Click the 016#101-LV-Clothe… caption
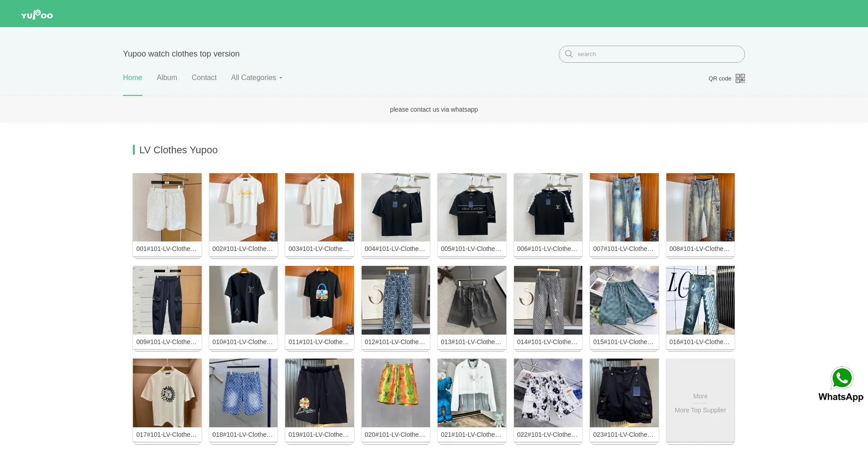Image resolution: width=868 pixels, height=449 pixels. pos(700,342)
